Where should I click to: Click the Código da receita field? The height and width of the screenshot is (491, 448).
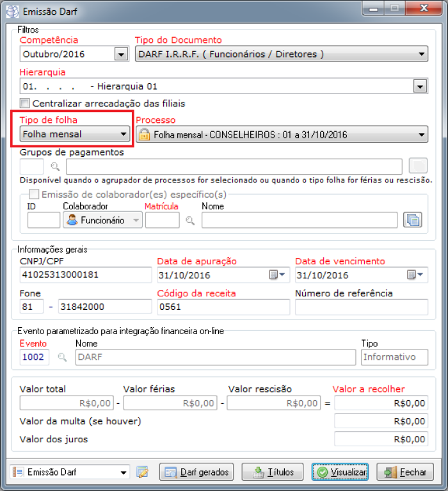coord(223,307)
